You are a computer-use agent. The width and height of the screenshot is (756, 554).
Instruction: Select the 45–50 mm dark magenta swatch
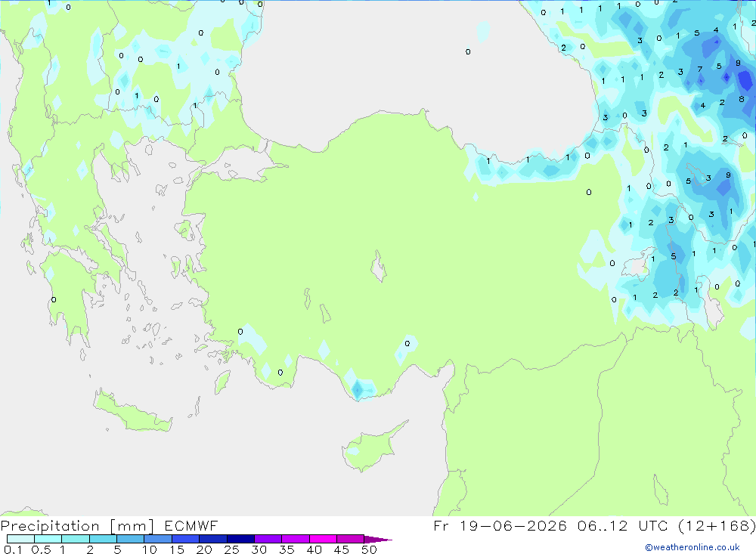coord(351,539)
